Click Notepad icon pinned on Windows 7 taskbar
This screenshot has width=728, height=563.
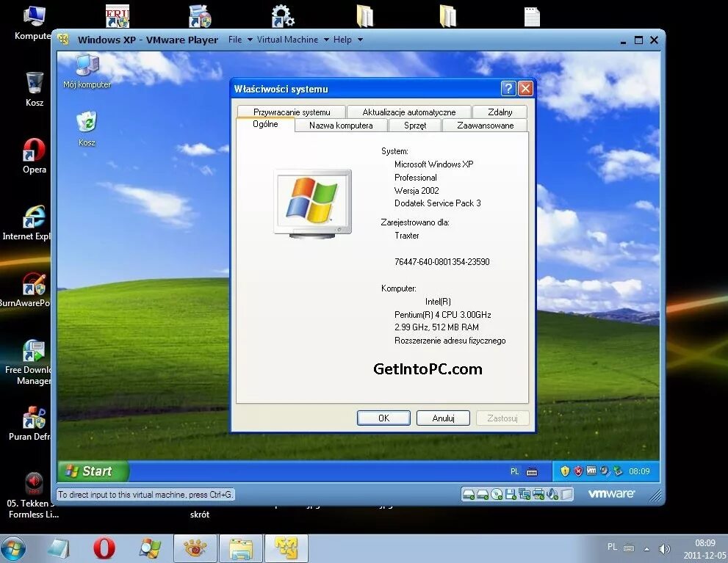[x=59, y=548]
